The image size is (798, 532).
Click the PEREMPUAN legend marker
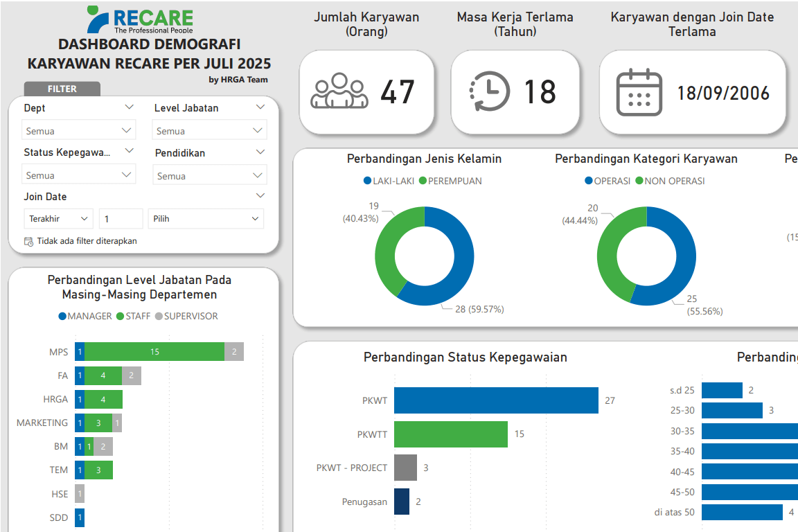pos(423,181)
